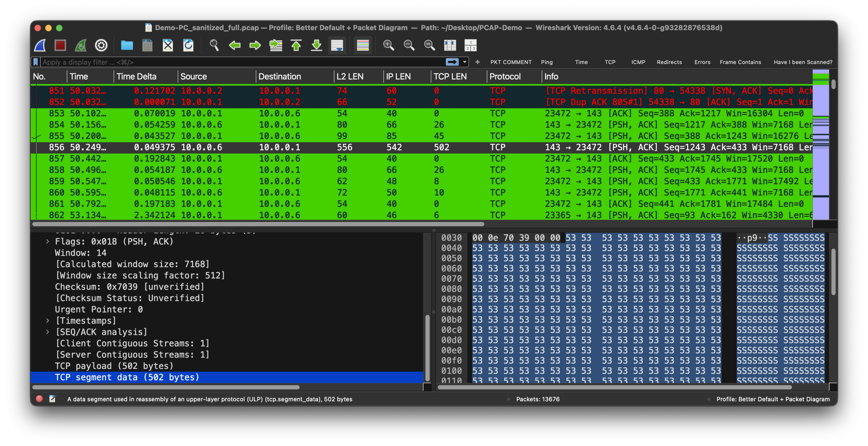Screen dimensions: 868x446
Task: Jump to the first packet icon
Action: coord(296,45)
